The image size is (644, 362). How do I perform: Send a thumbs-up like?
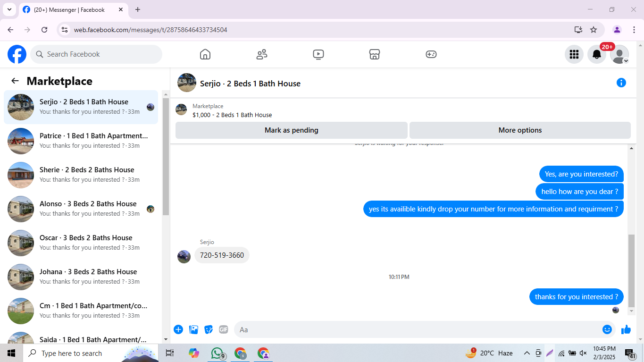click(x=626, y=329)
